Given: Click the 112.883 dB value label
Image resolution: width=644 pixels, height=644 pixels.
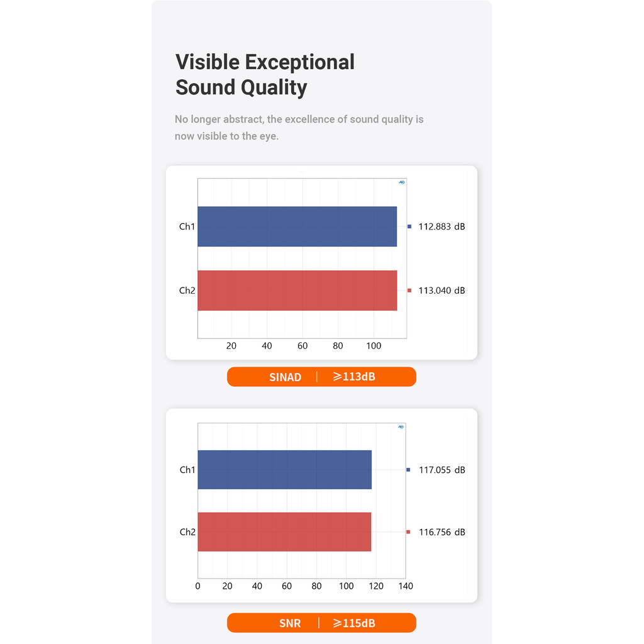Looking at the screenshot, I should (441, 226).
